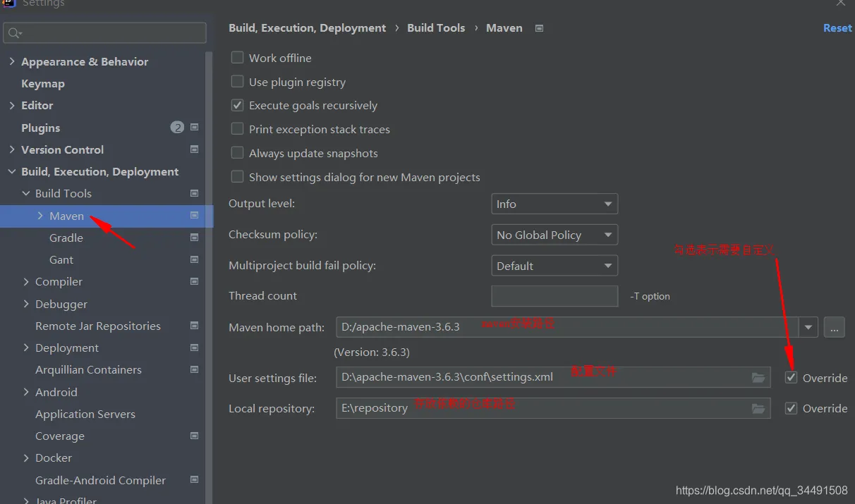The height and width of the screenshot is (504, 855).
Task: Click project-level icon beside Version Control
Action: (195, 149)
